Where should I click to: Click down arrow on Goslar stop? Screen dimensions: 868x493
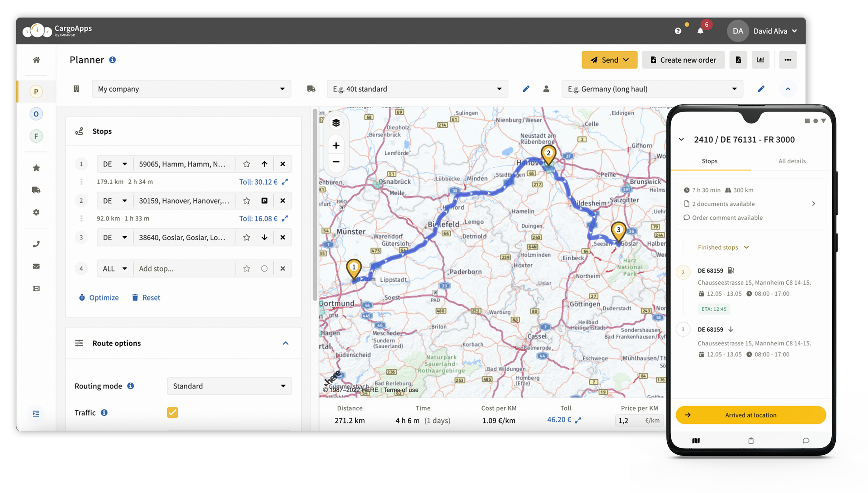265,237
